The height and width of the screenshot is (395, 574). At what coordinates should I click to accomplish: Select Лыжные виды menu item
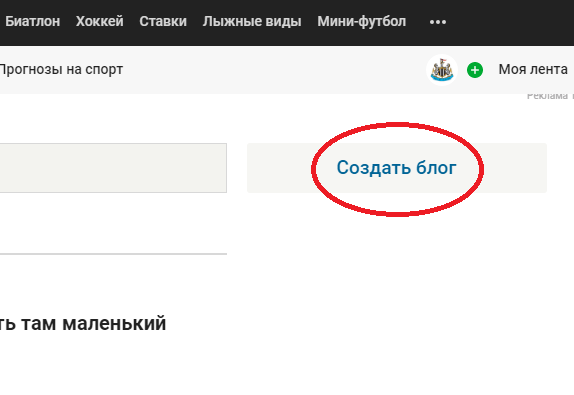click(252, 22)
